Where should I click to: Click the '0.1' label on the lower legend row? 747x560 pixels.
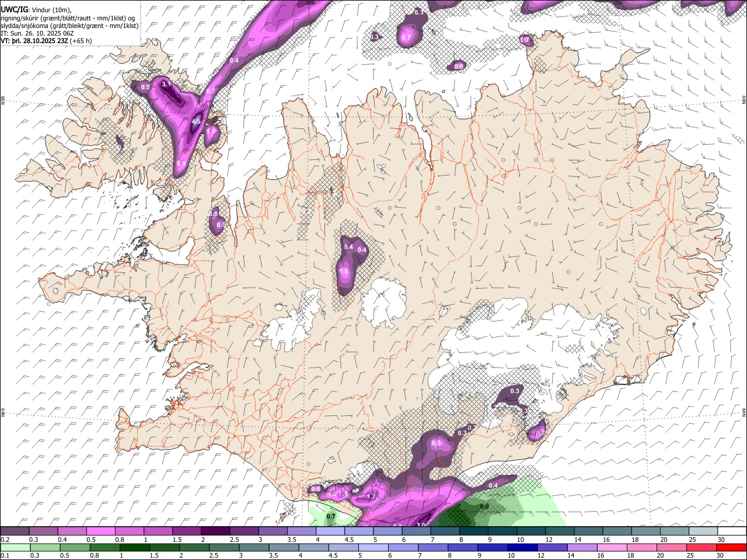click(5, 556)
